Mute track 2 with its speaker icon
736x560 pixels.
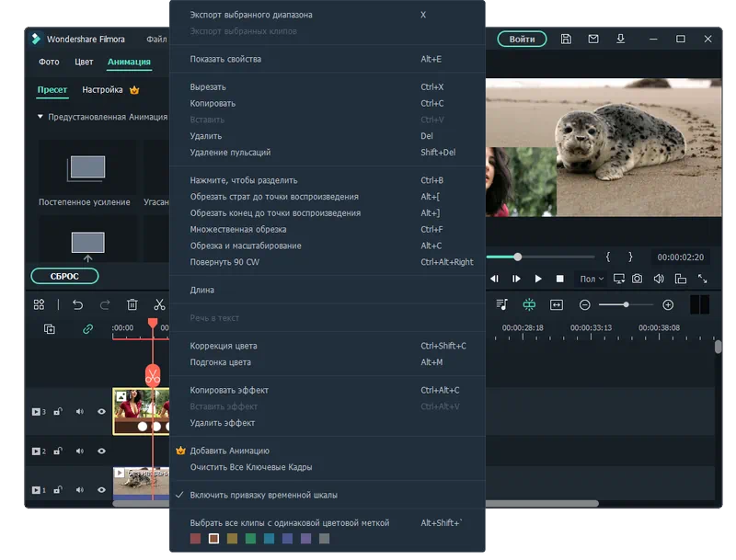pos(79,451)
